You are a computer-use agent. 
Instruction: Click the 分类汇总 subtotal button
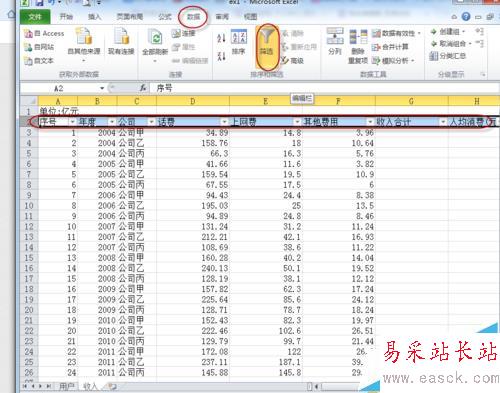tap(448, 56)
